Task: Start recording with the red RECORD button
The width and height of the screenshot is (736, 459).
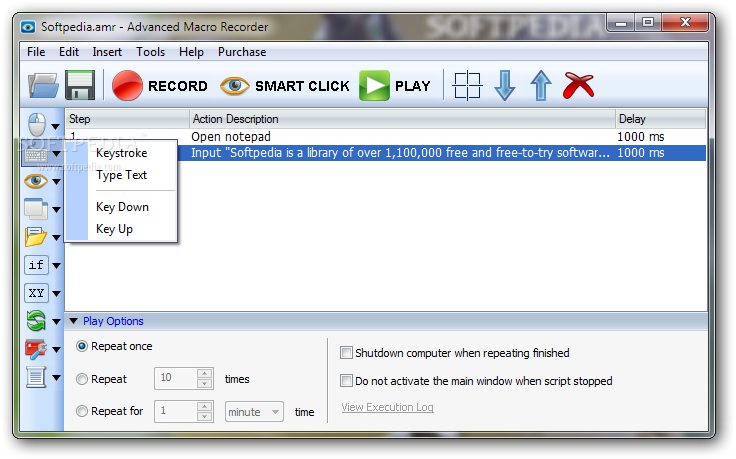Action: (x=160, y=85)
